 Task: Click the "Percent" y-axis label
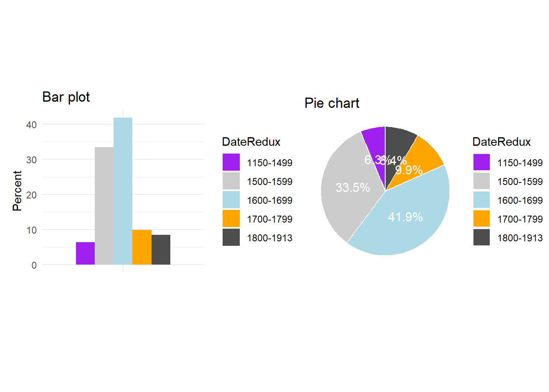[x=17, y=191]
